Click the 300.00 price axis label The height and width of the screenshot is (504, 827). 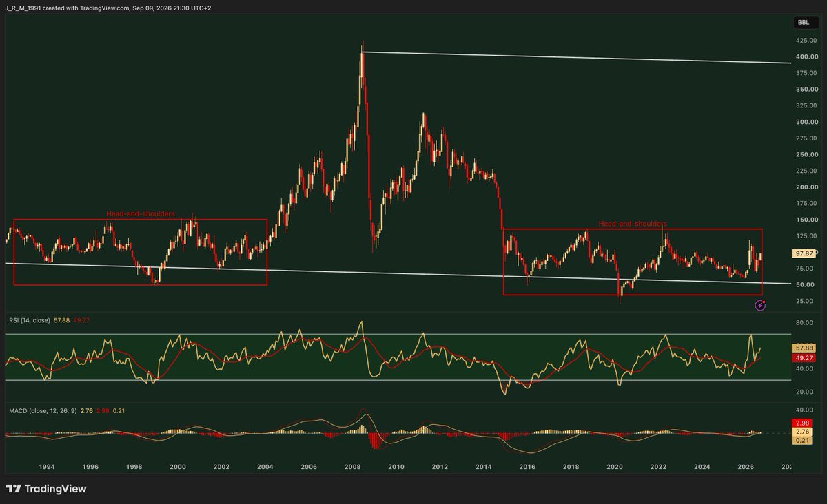806,122
